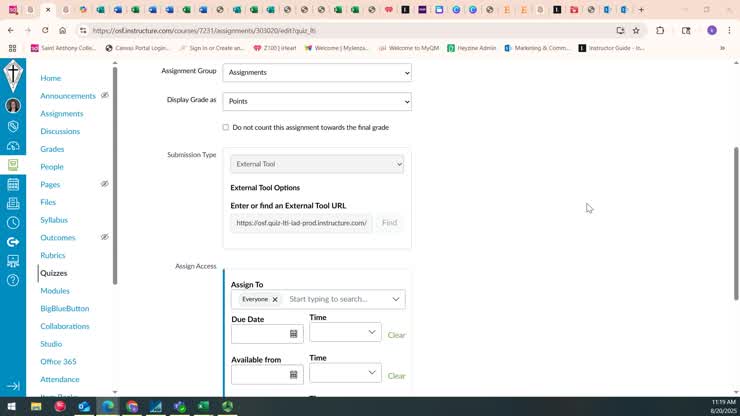Open the Canvas Dashboard speedometer icon
Screen dimensions: 740x416
click(13, 145)
